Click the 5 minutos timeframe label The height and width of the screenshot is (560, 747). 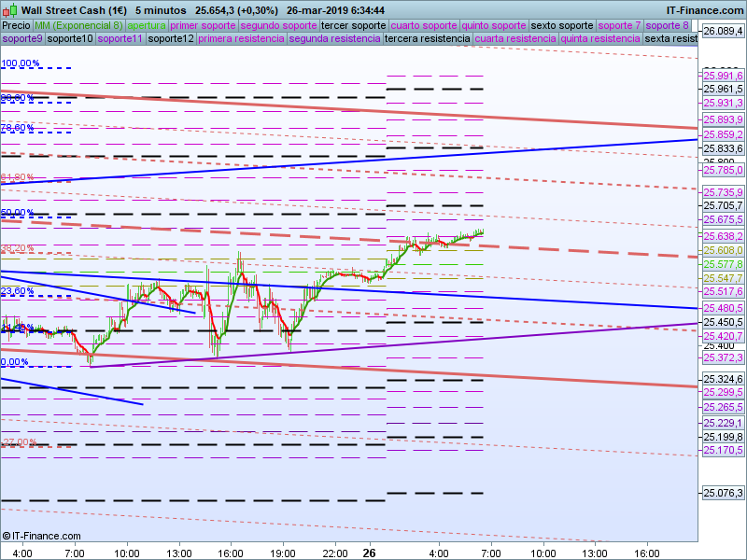pos(161,10)
